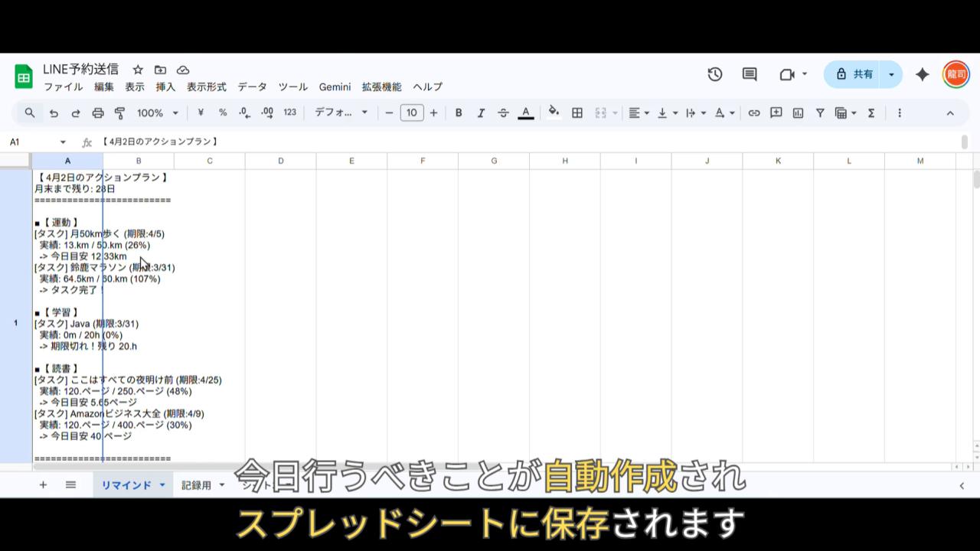This screenshot has height=551, width=980.
Task: Open the A1 name box dropdown
Action: pos(63,142)
